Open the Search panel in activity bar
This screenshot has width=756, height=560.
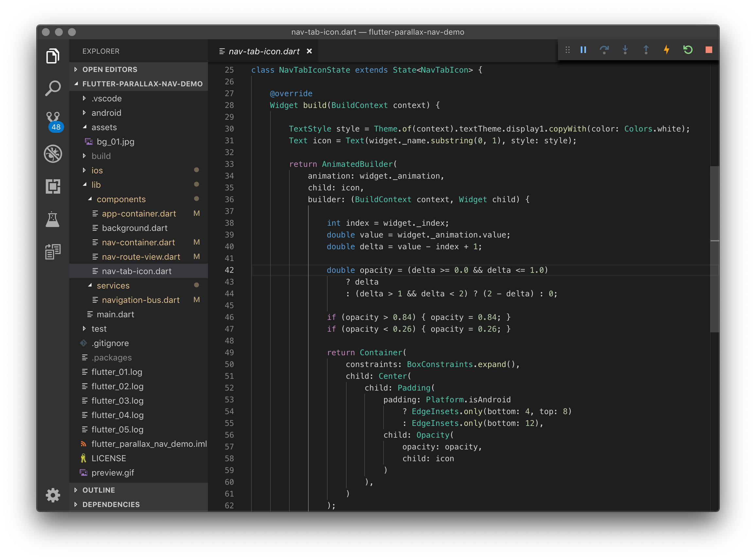53,87
